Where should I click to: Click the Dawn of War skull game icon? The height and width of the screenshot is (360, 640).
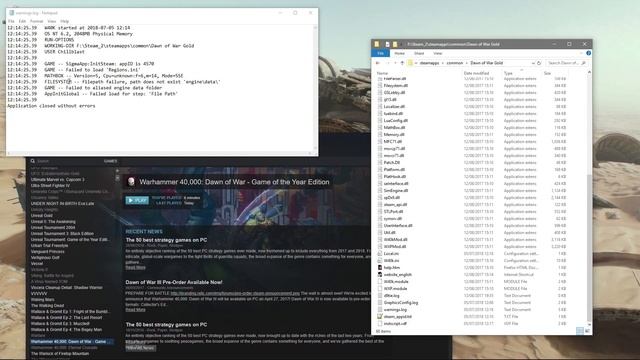coord(131,182)
